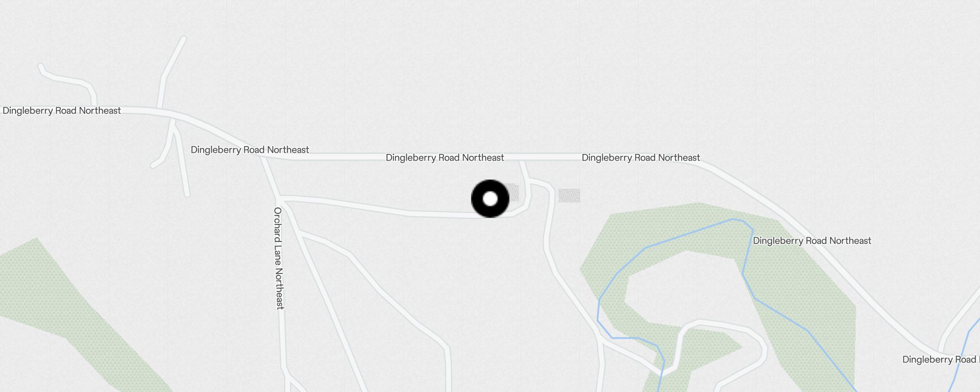The width and height of the screenshot is (980, 392).
Task: Click Dingleberry Road Northeast label west of the forked roads
Action: tap(62, 111)
